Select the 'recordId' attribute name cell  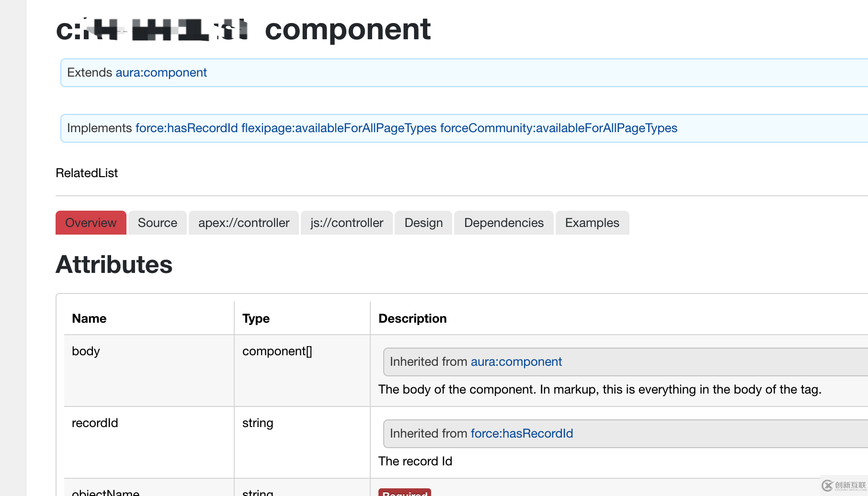(x=149, y=442)
